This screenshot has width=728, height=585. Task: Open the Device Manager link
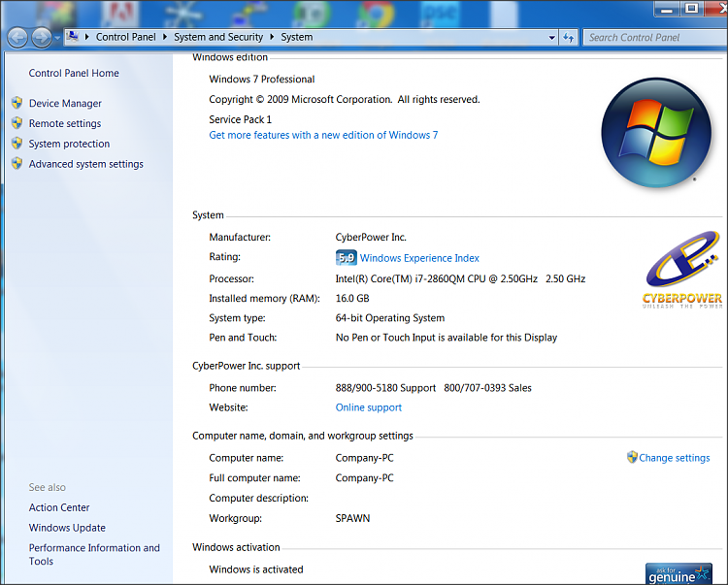point(65,103)
